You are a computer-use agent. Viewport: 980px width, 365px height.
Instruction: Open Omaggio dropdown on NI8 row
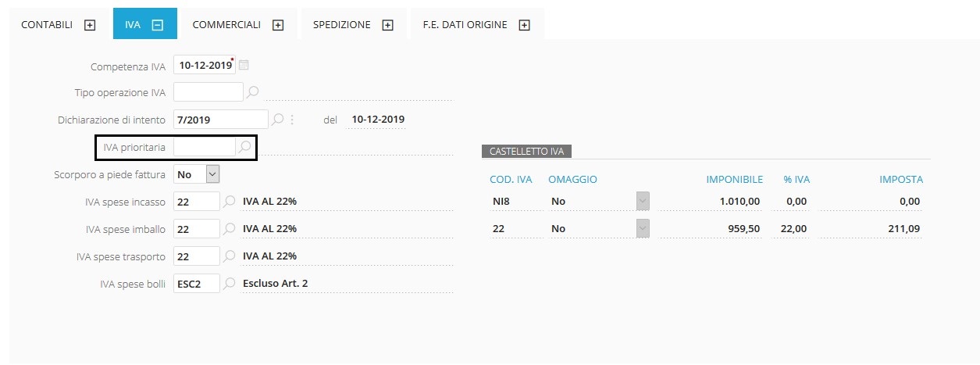click(x=643, y=202)
